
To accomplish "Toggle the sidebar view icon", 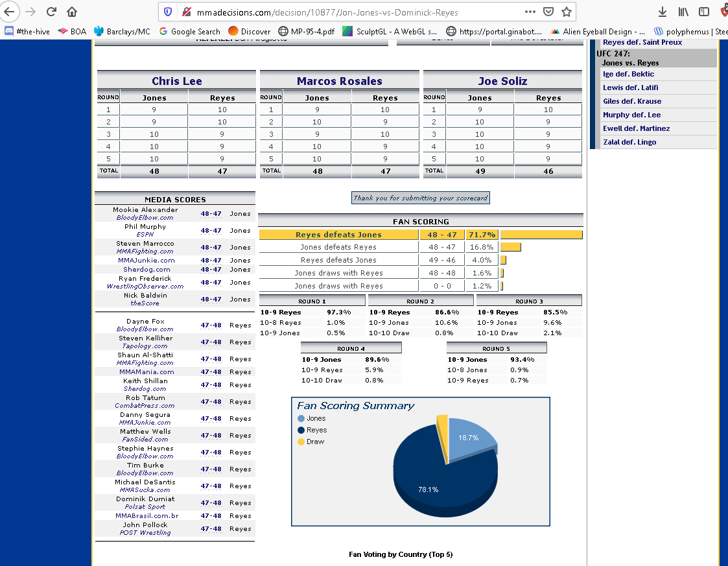I will [704, 12].
